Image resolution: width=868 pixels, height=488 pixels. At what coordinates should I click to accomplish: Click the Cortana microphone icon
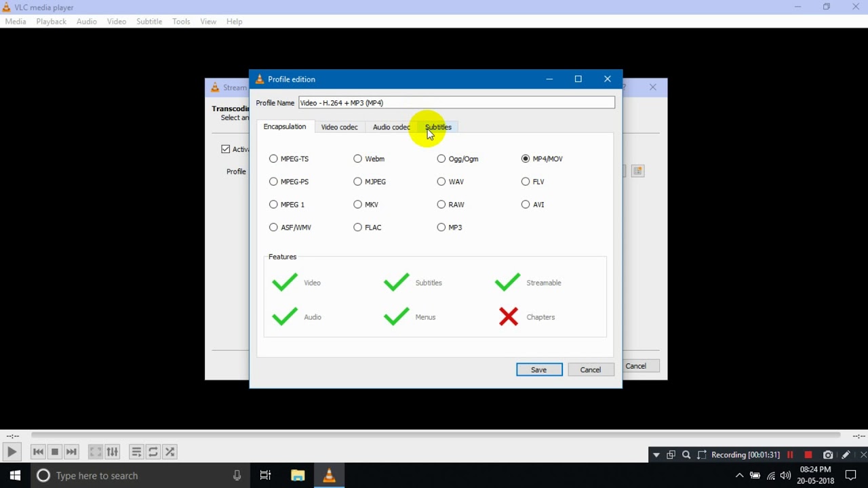pyautogui.click(x=237, y=475)
